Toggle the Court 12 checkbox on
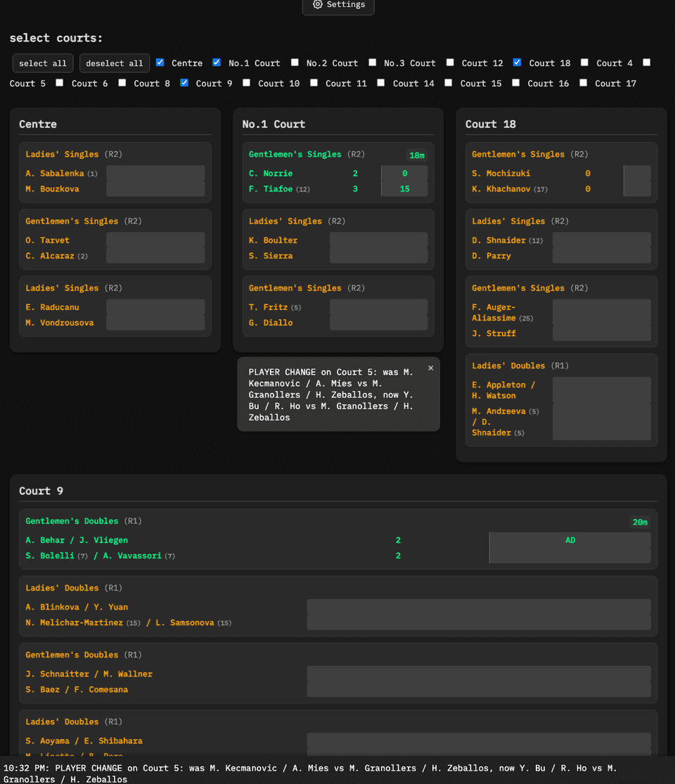 click(450, 63)
